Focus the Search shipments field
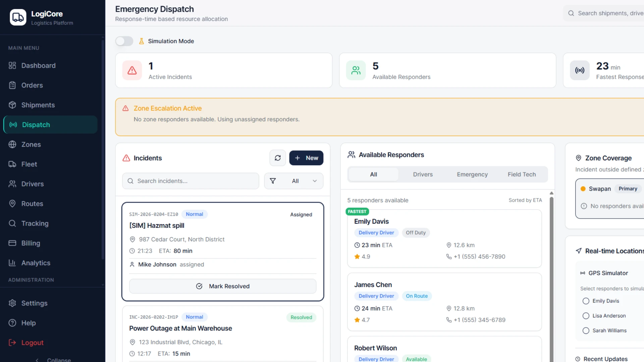 click(x=604, y=13)
